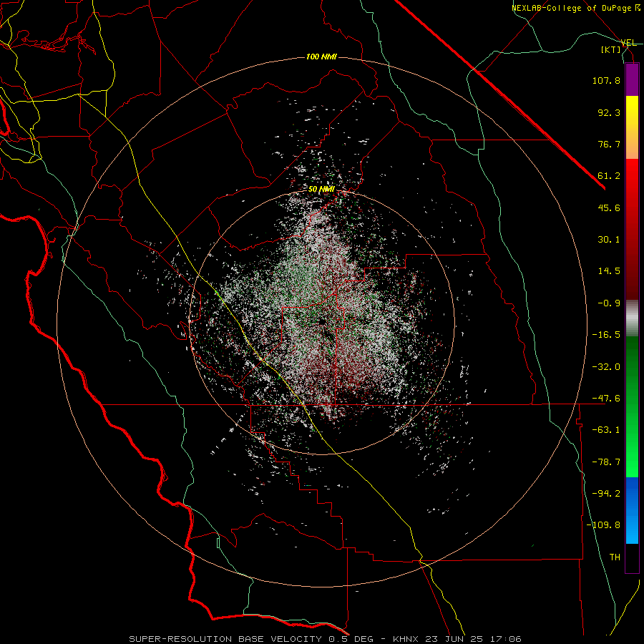The image size is (644, 644).
Task: Click the VEL legend title
Action: pos(629,43)
